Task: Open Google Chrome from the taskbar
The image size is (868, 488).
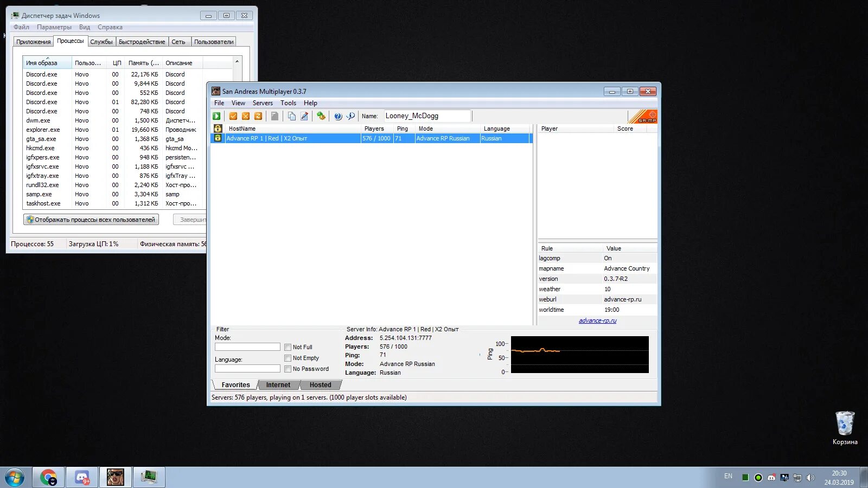Action: (48, 478)
